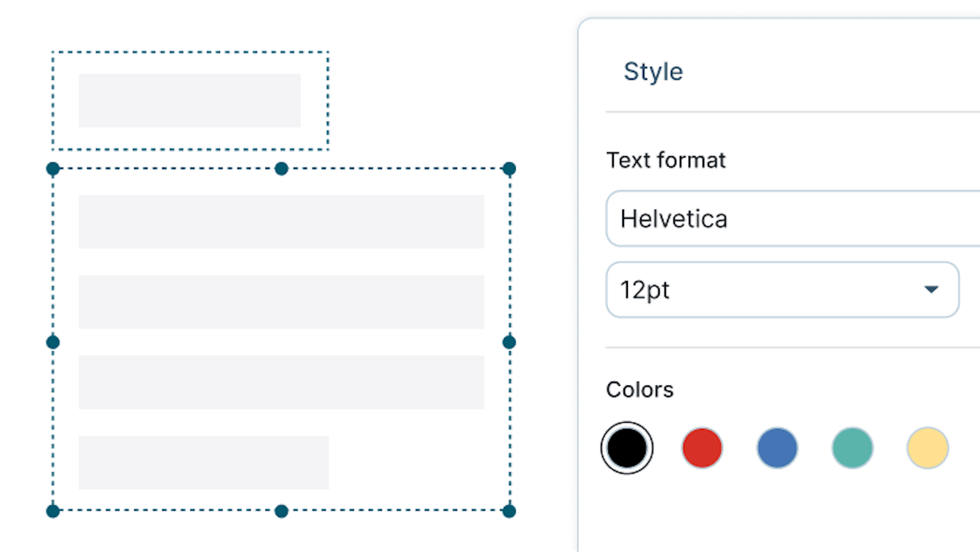
Task: Select the black color swatch
Action: [x=627, y=448]
